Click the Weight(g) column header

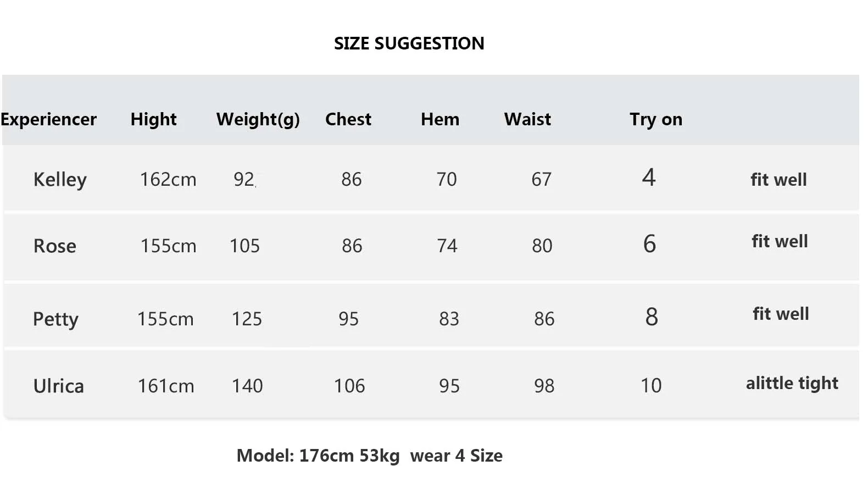coord(258,119)
